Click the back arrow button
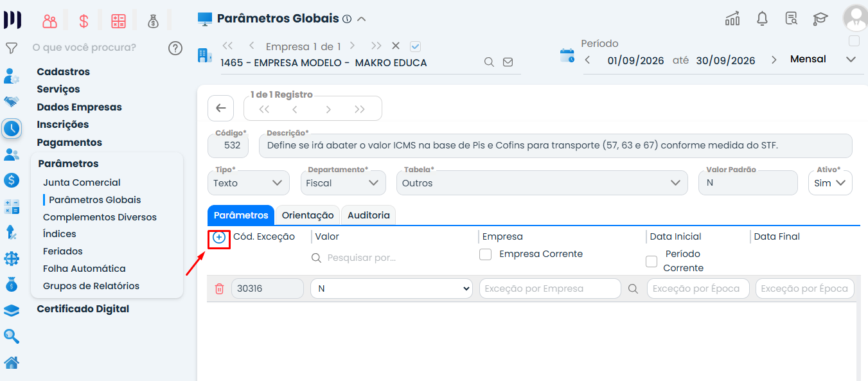The image size is (868, 381). (220, 108)
